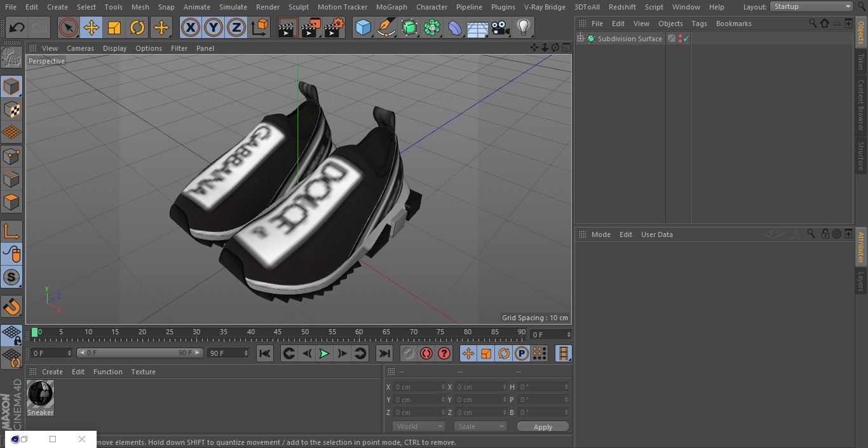Toggle viewport maximize icon
The image size is (868, 448).
566,48
